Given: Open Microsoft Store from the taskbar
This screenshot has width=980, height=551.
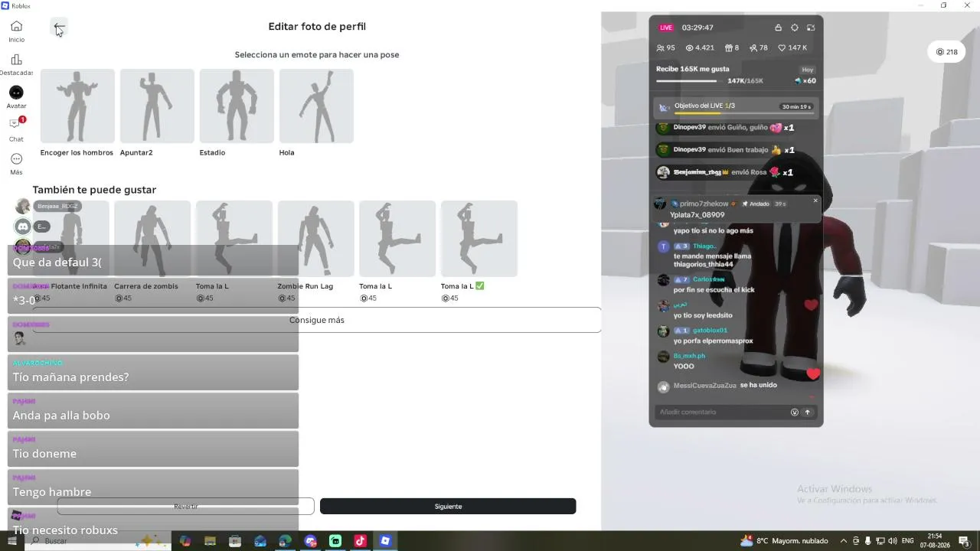Looking at the screenshot, I should (235, 541).
